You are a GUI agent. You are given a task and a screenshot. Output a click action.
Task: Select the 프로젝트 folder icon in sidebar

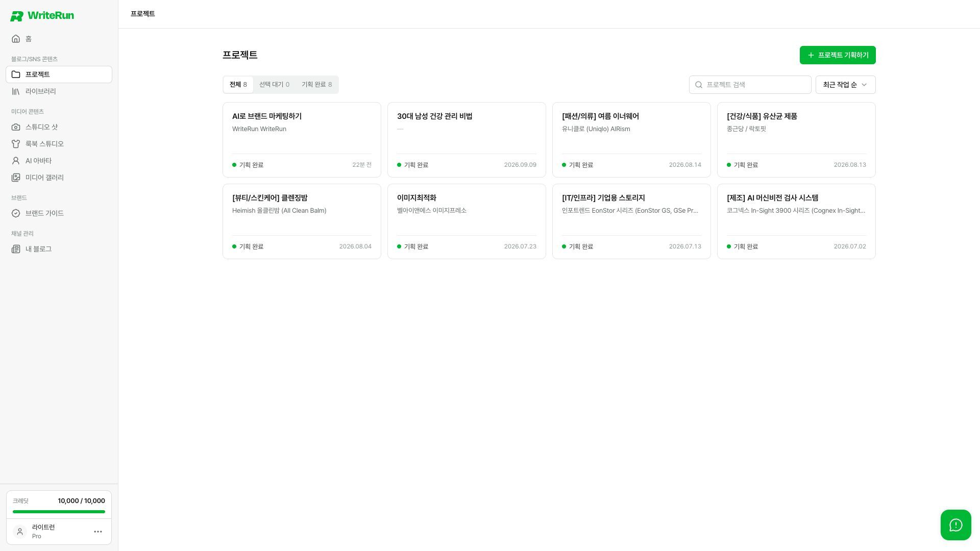[x=16, y=74]
